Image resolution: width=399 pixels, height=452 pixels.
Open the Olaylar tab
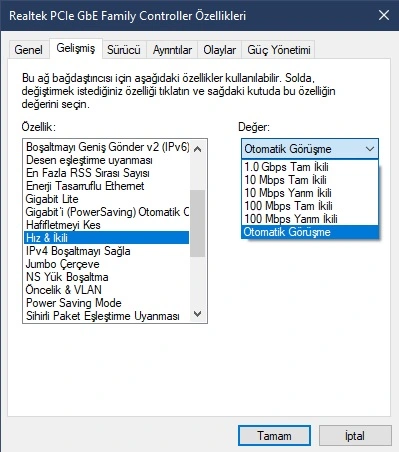(x=220, y=50)
